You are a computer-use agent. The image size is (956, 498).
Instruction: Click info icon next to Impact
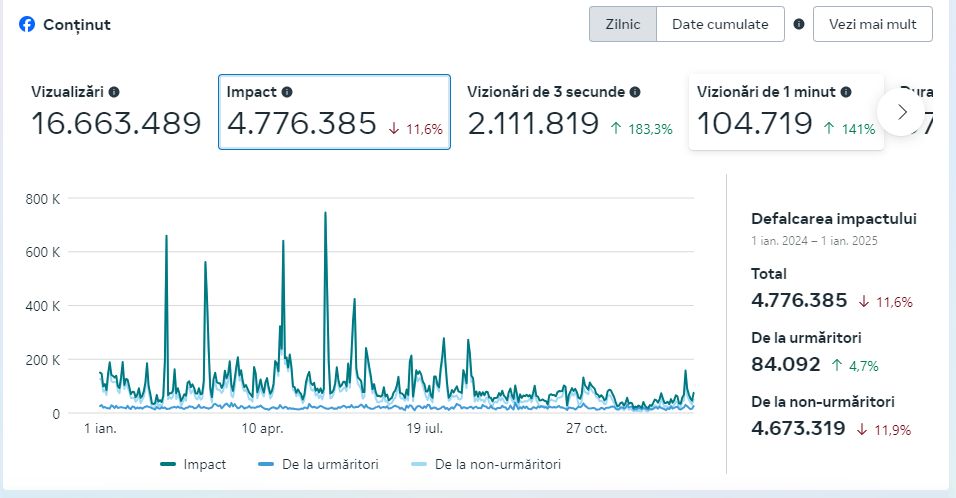coord(287,92)
